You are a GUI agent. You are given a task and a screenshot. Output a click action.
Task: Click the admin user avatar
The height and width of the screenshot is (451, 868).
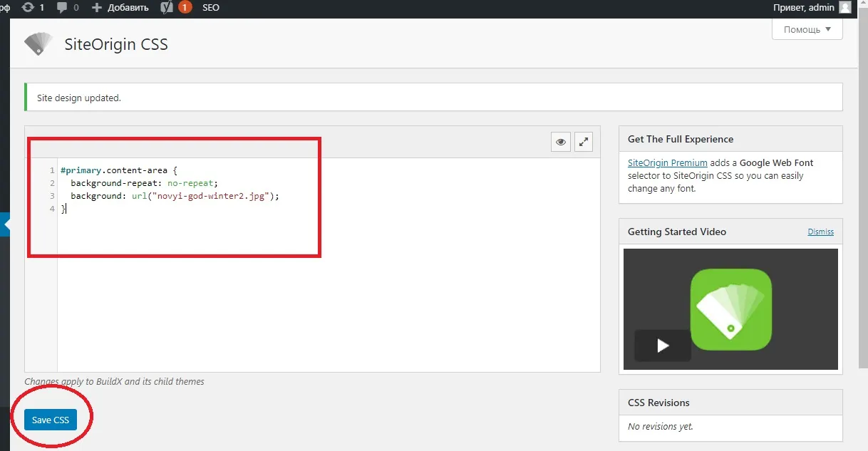point(845,8)
